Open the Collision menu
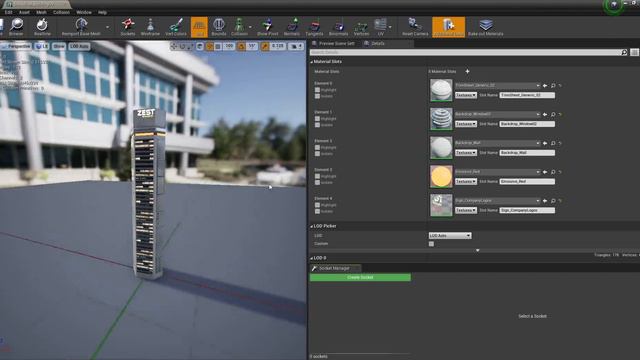 coord(61,12)
